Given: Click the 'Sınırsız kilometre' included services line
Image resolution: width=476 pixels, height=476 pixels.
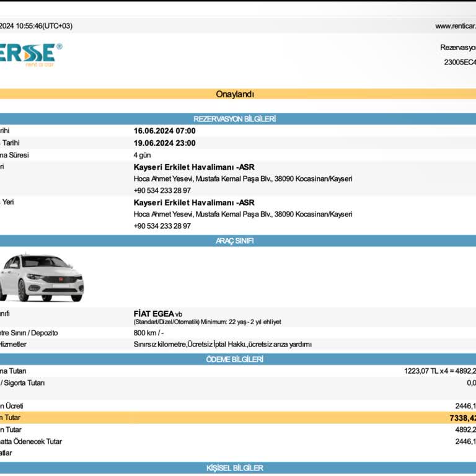Looking at the screenshot, I should 223,345.
